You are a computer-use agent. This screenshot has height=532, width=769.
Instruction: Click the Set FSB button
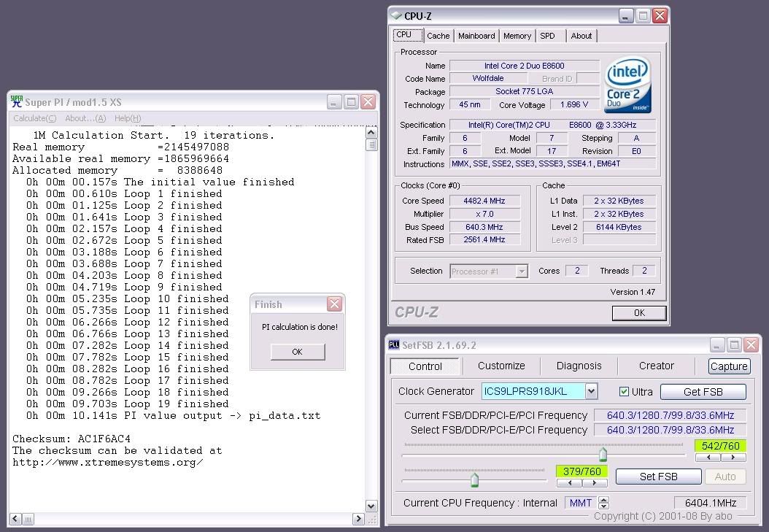tap(658, 477)
